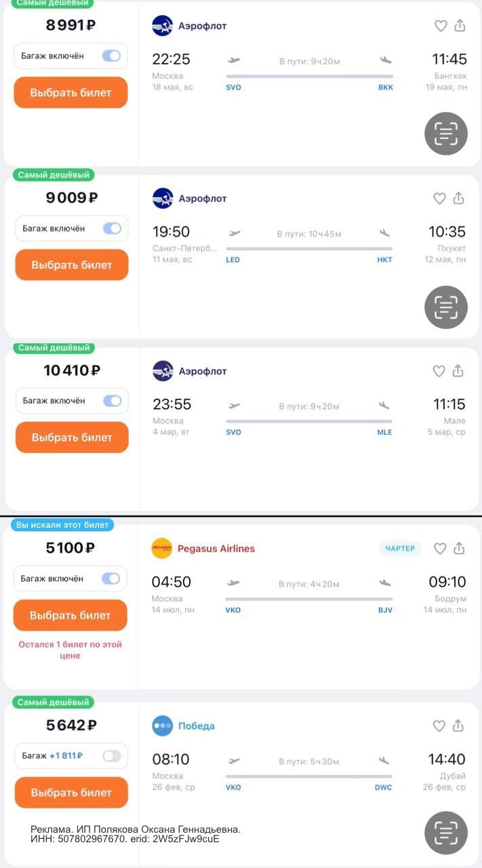Open scan icon on the Phuket card
Image resolution: width=482 pixels, height=868 pixels.
point(446,307)
